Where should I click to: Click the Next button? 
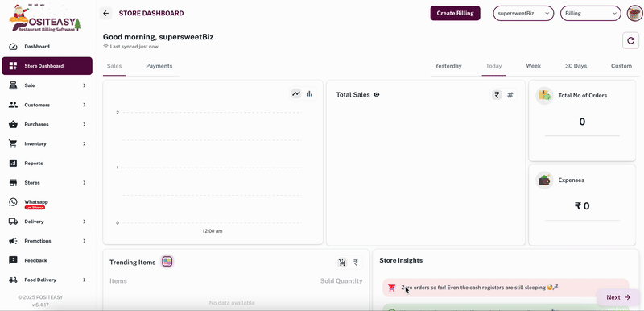(618, 297)
